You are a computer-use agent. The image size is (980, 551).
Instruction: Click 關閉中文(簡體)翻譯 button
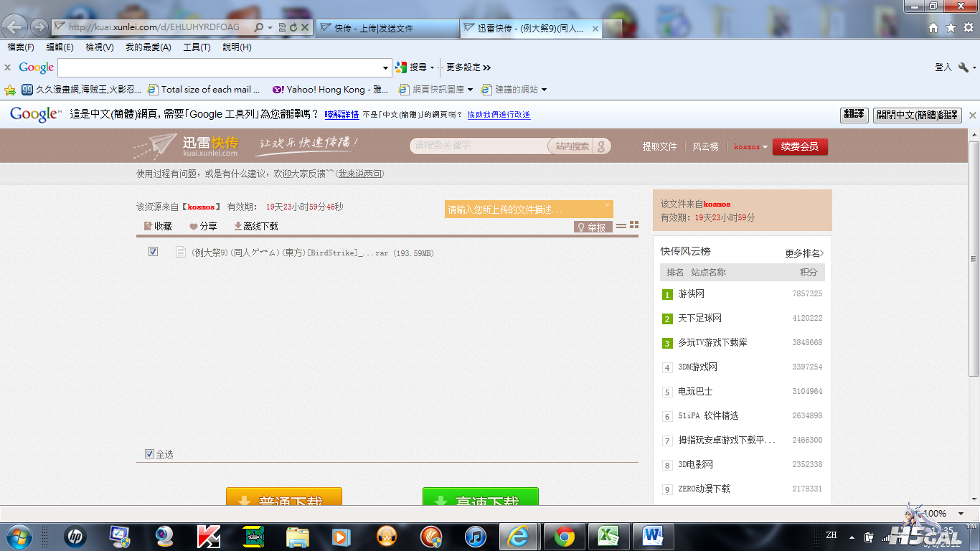[x=917, y=115]
